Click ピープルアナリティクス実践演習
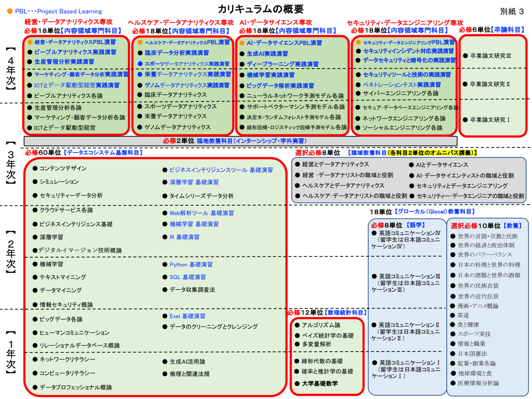The width and height of the screenshot is (532, 399). (75, 52)
